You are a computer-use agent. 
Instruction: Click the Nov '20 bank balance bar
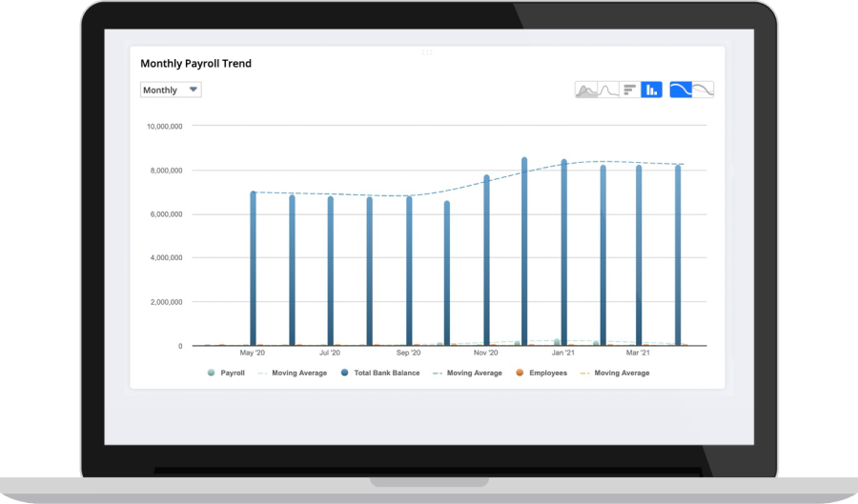tap(486, 260)
